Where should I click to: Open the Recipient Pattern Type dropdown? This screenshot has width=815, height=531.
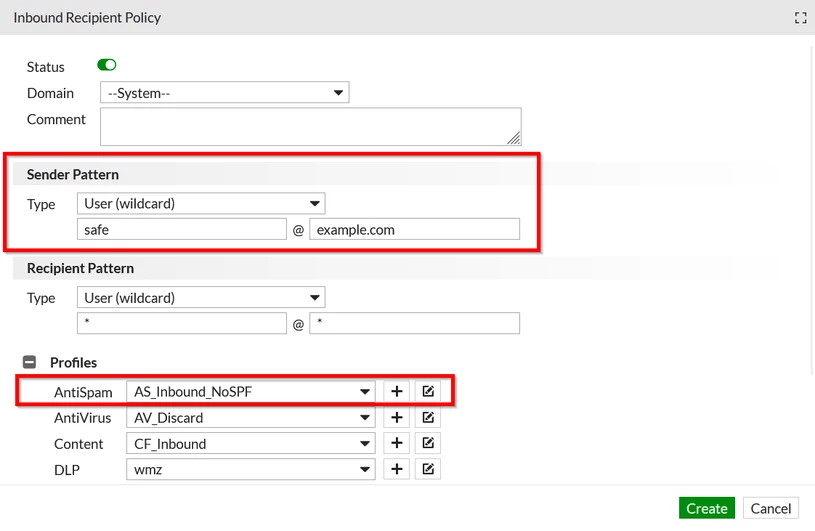pyautogui.click(x=201, y=298)
